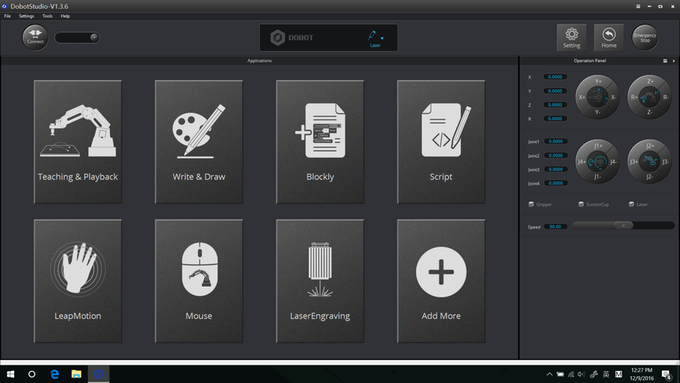The height and width of the screenshot is (383, 680).
Task: Open the Action Center notifications icon
Action: 666,374
